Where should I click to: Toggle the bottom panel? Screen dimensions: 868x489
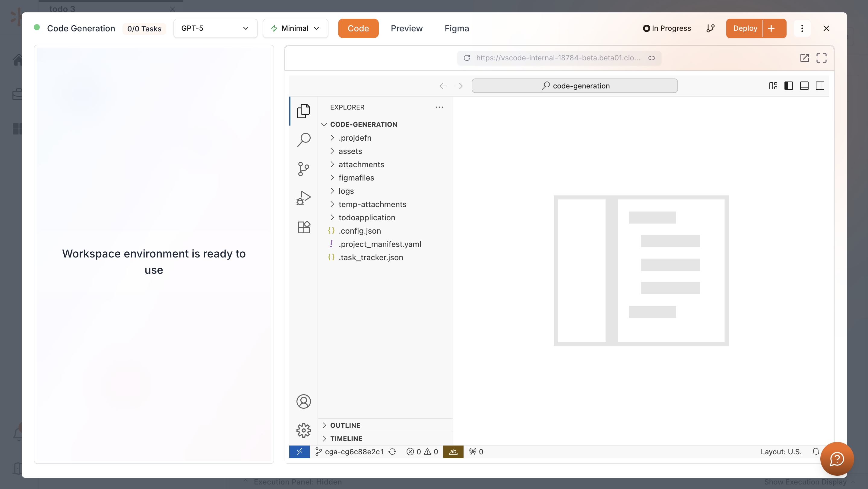click(804, 86)
